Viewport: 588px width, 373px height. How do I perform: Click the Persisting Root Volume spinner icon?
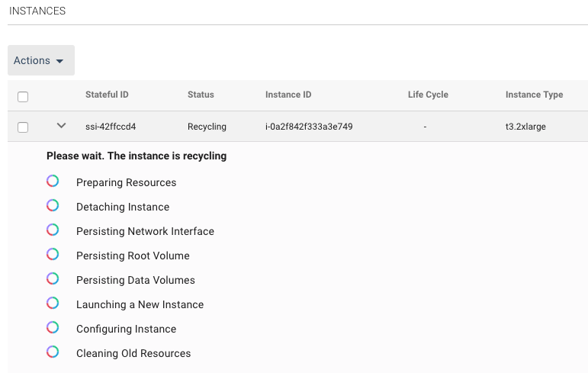click(x=53, y=255)
